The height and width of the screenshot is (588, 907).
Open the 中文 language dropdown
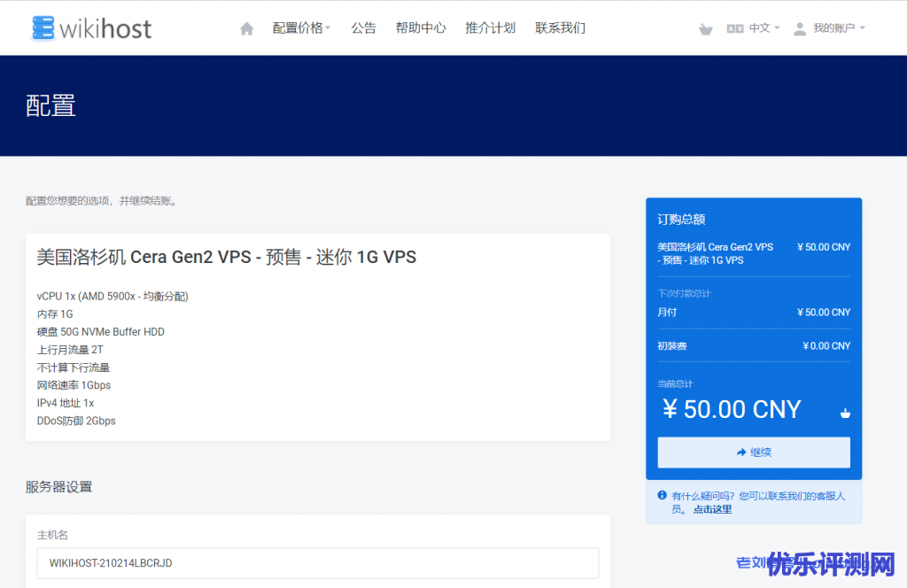coord(764,27)
